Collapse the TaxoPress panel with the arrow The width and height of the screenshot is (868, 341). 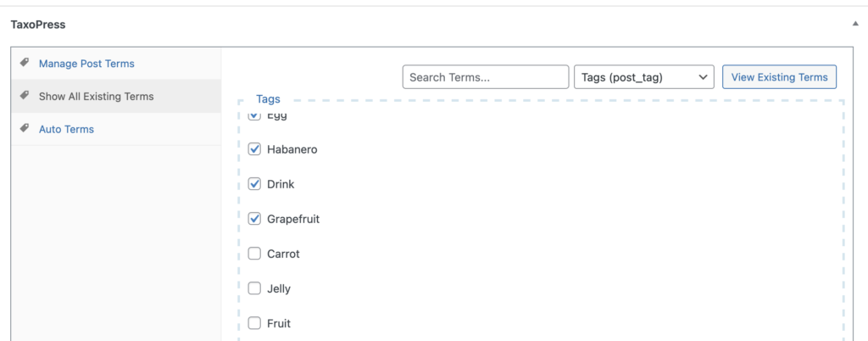point(855,25)
